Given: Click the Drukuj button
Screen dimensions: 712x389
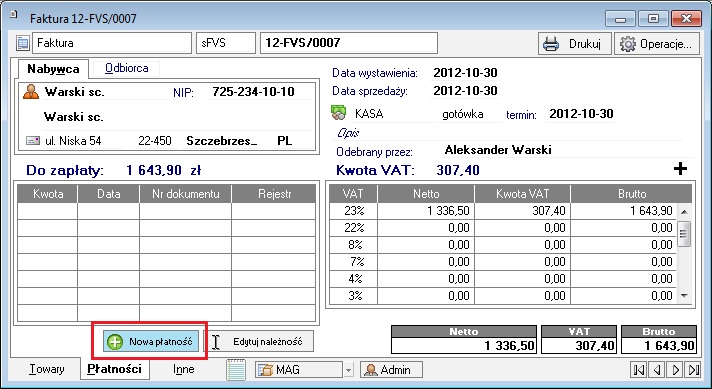Looking at the screenshot, I should (x=575, y=44).
